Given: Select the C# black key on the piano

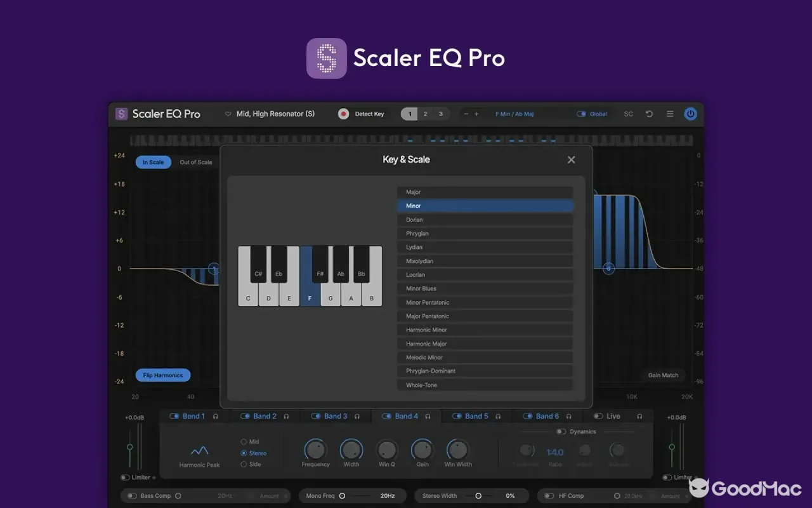Looking at the screenshot, I should tap(258, 264).
